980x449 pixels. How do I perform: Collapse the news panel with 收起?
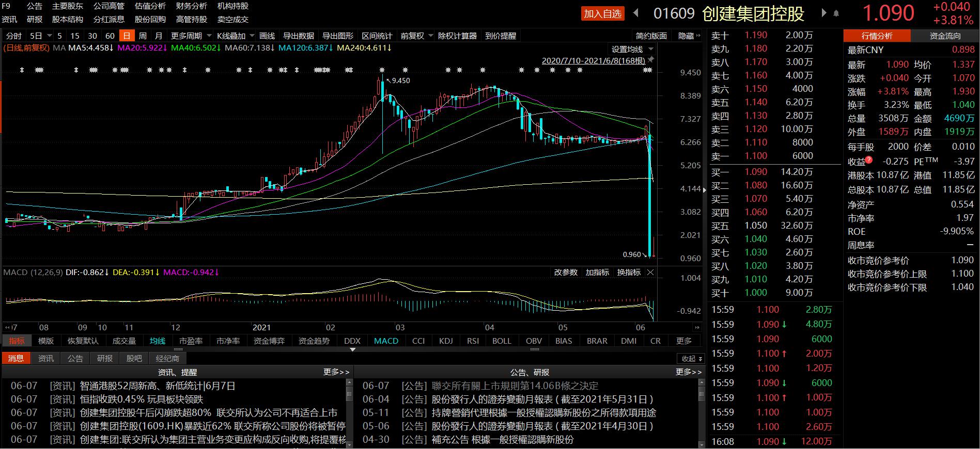[x=691, y=358]
